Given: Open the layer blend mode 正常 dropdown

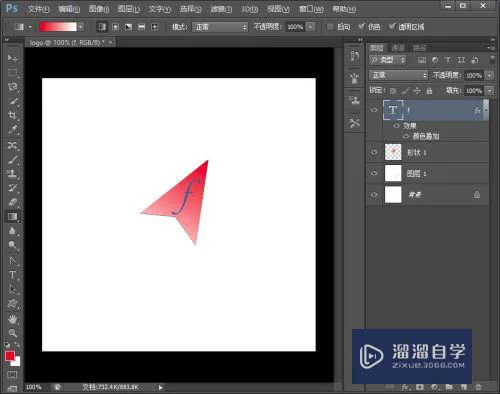Looking at the screenshot, I should point(398,75).
